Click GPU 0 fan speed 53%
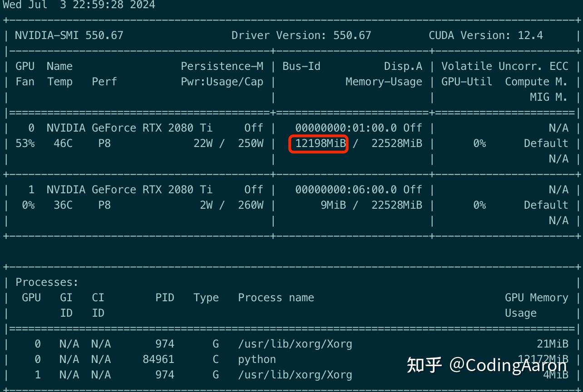583x392 pixels. coord(25,144)
